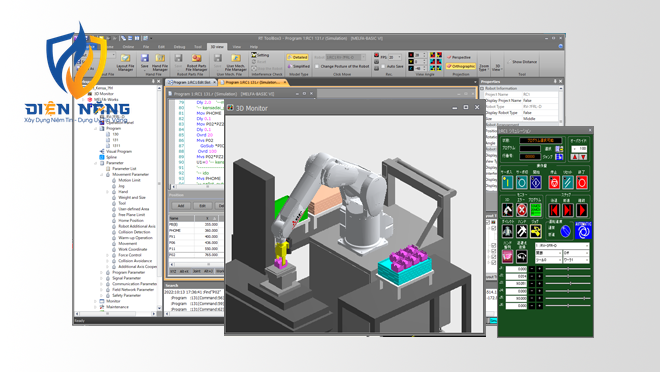Click Servo ON icon in simulation panel
Image resolution: width=660 pixels, height=372 pixels.
point(508,182)
